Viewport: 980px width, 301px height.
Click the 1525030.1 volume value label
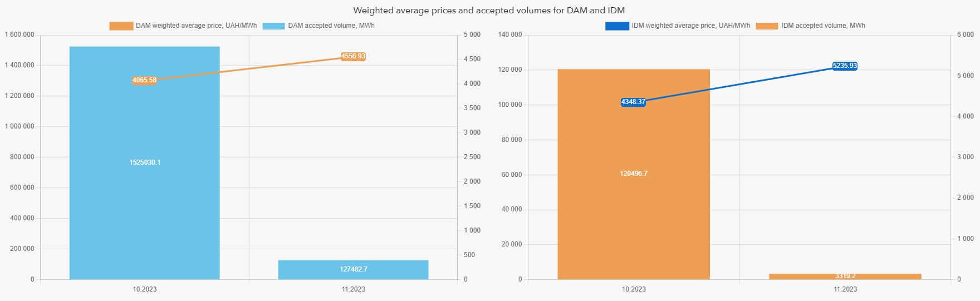click(x=145, y=162)
